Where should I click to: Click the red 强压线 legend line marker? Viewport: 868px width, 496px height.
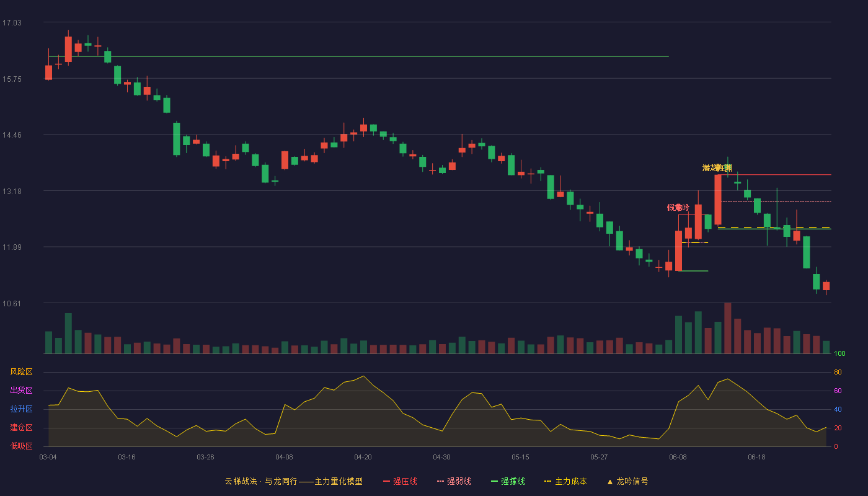[386, 482]
